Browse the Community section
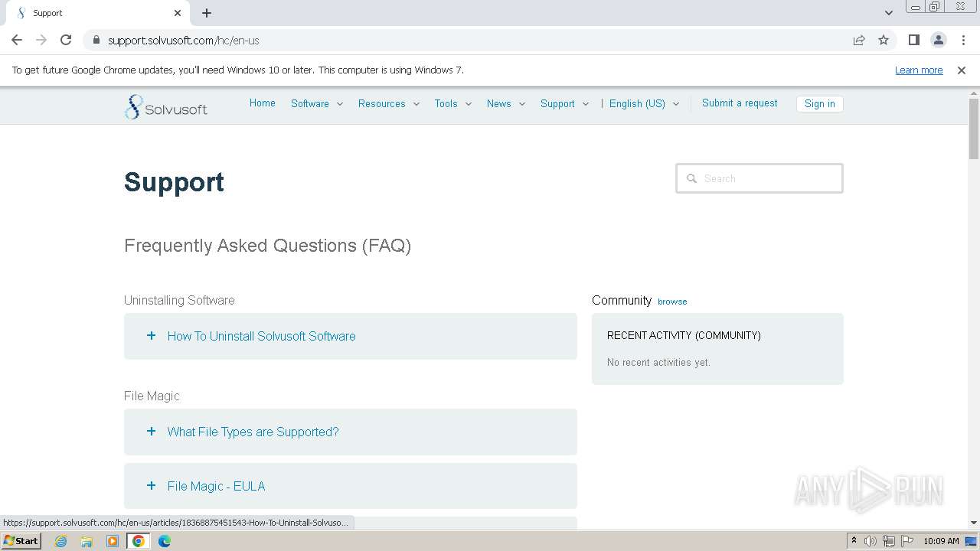980x551 pixels. tap(672, 302)
